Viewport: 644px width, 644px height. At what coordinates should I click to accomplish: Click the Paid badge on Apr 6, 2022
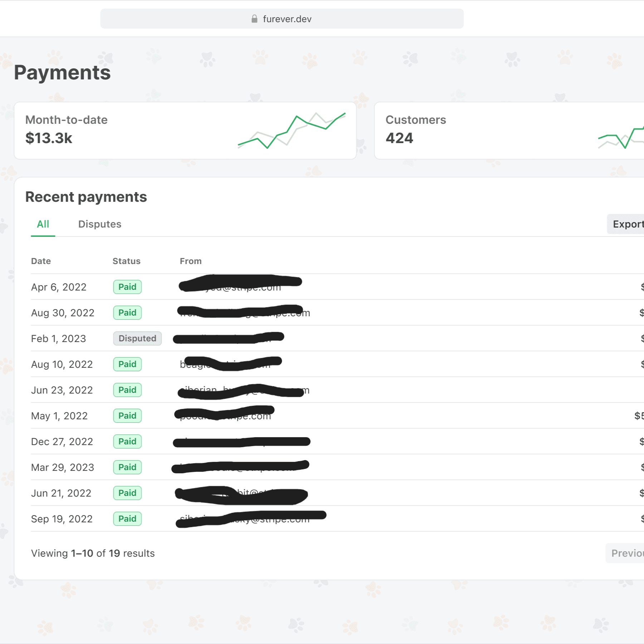point(127,287)
